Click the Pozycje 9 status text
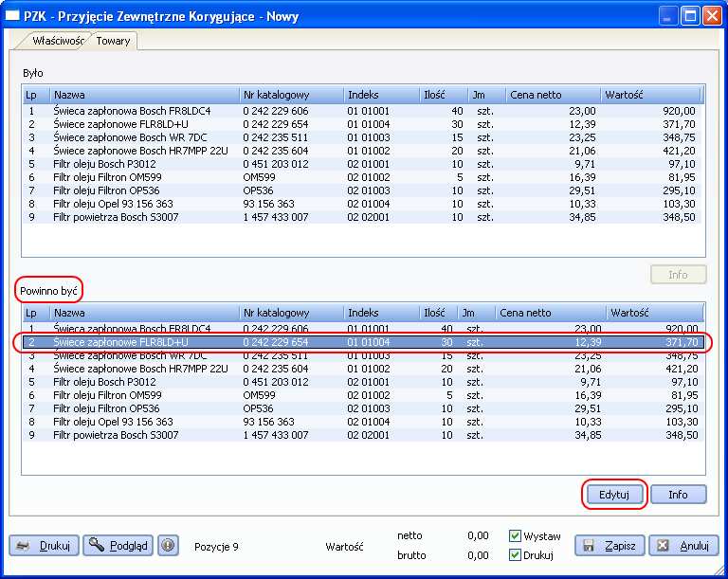The height and width of the screenshot is (579, 728). [216, 547]
